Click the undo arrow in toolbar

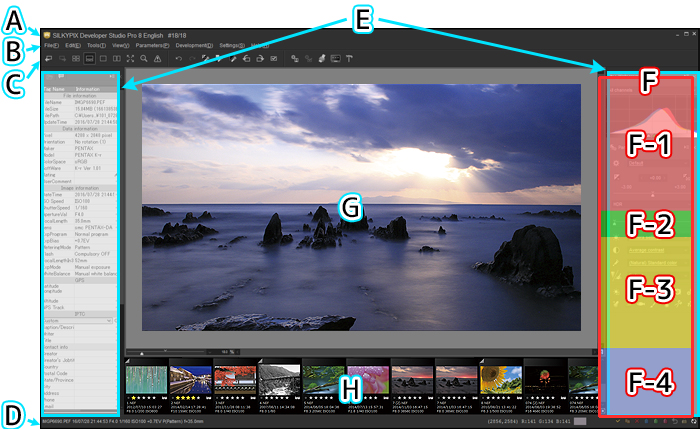[178, 60]
